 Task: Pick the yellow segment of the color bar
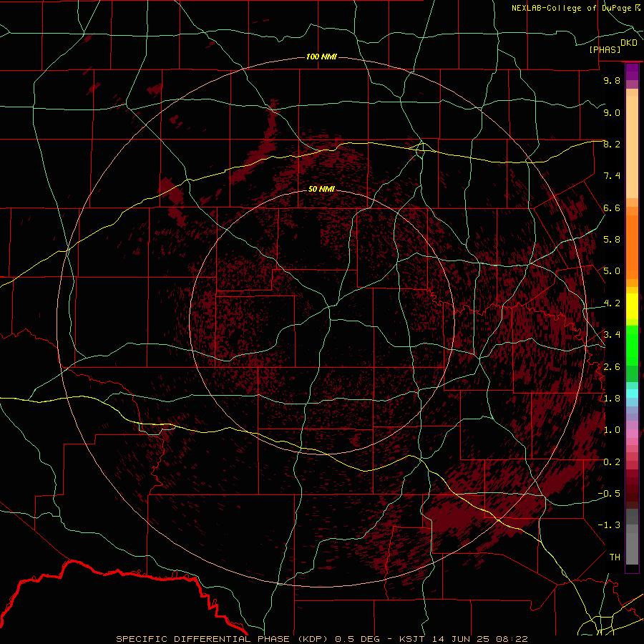point(632,306)
